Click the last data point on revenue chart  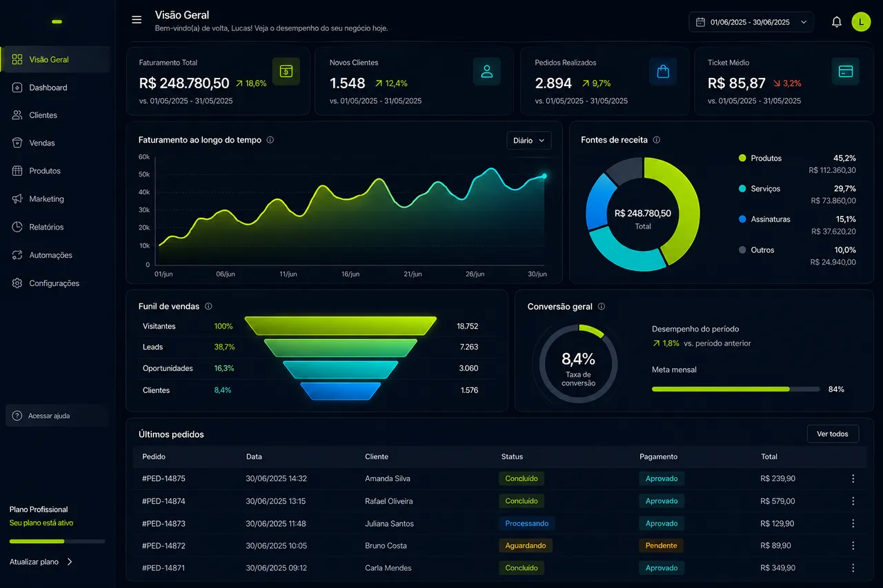pos(544,176)
